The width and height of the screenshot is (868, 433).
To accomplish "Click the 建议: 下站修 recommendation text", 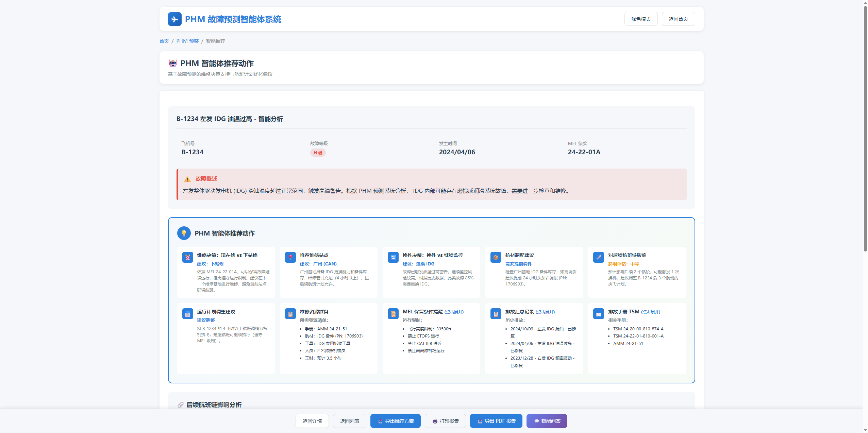I will point(210,264).
